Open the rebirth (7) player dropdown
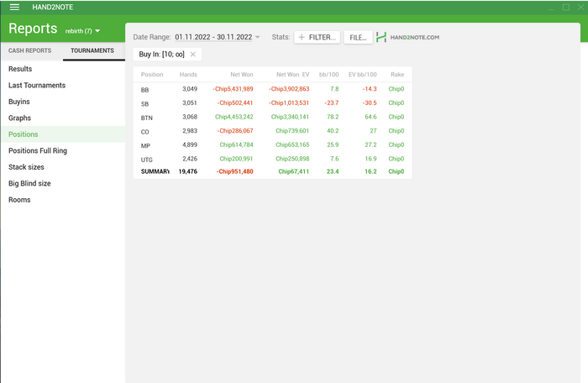Image resolution: width=588 pixels, height=383 pixels. (x=82, y=31)
